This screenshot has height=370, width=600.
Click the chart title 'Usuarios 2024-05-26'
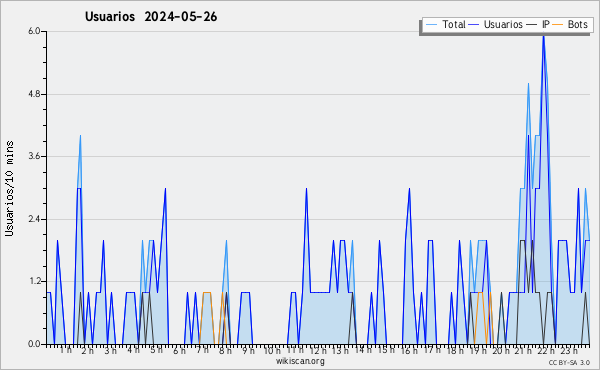[x=151, y=17]
